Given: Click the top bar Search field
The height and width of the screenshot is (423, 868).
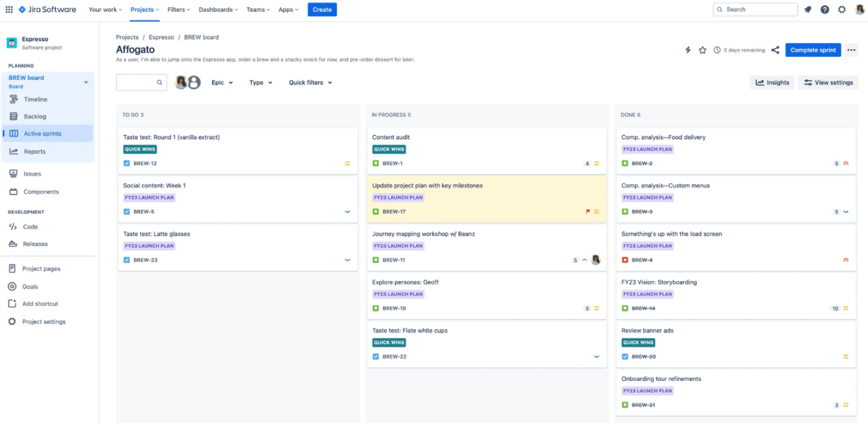Looking at the screenshot, I should click(x=756, y=9).
